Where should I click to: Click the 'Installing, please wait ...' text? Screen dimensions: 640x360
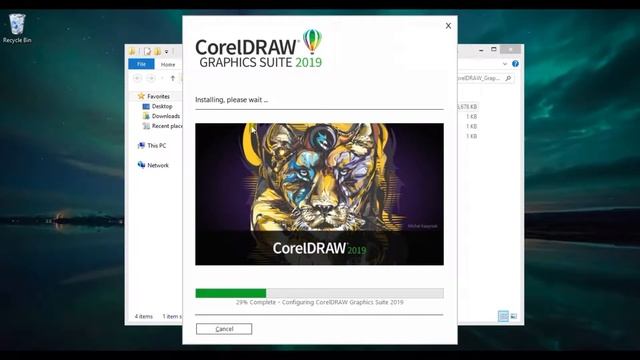[x=231, y=100]
